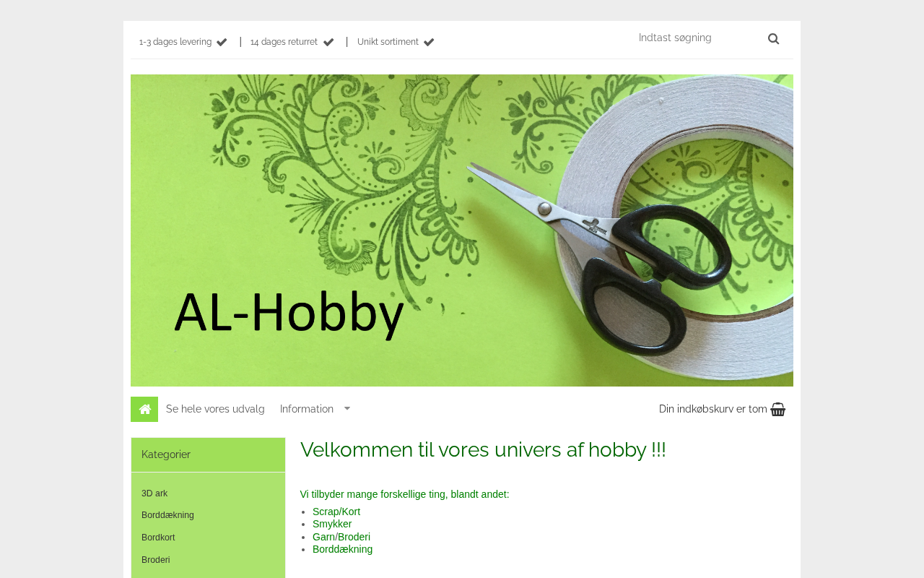Open the Information menu item
Screen dimensions: 924x578
pyautogui.click(x=307, y=409)
